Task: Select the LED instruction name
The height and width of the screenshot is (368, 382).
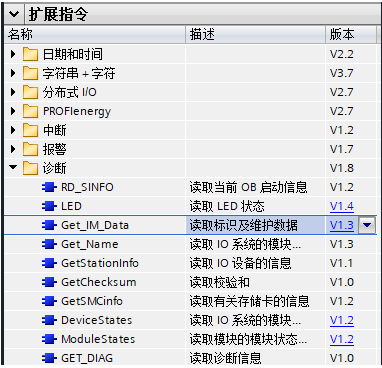Action: tap(71, 206)
